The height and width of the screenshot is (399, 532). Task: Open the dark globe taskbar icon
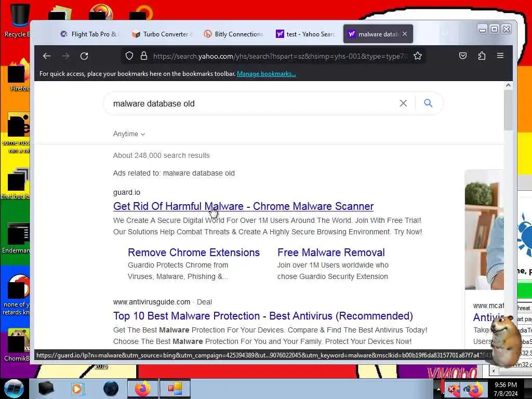click(x=111, y=389)
